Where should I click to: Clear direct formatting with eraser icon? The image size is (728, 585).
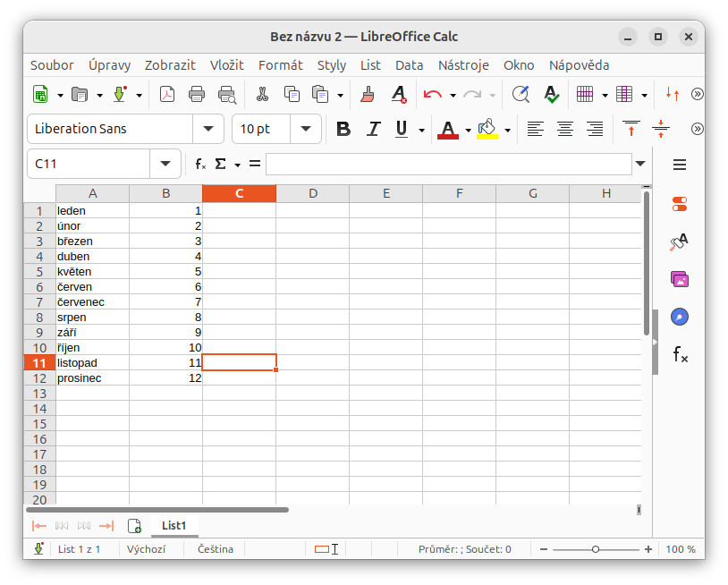coord(398,93)
